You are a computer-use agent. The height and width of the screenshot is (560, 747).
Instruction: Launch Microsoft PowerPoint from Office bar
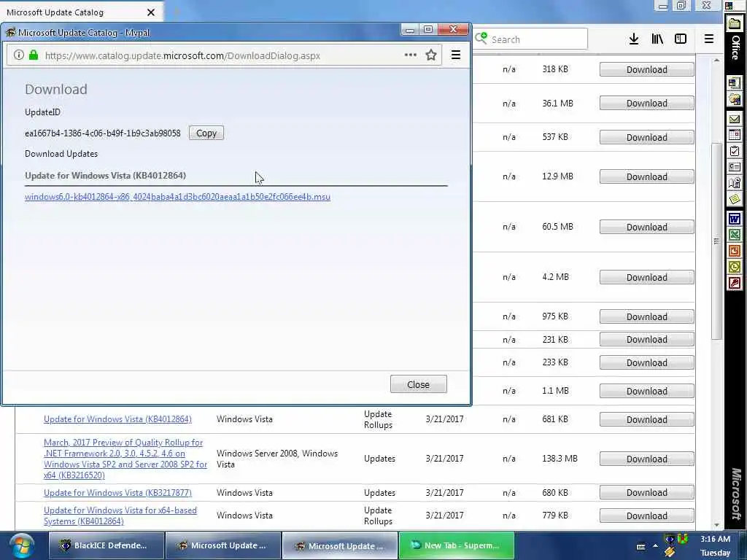pos(734,251)
